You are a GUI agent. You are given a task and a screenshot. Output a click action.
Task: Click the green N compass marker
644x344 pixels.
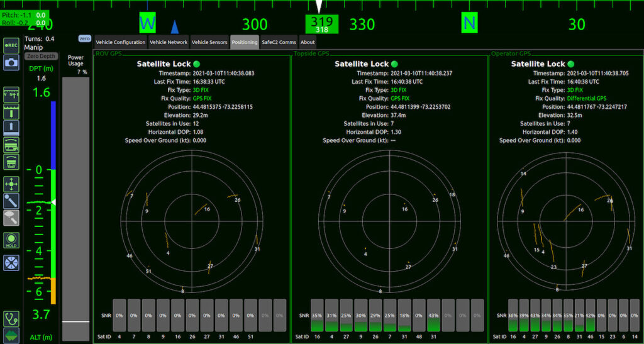coord(469,23)
